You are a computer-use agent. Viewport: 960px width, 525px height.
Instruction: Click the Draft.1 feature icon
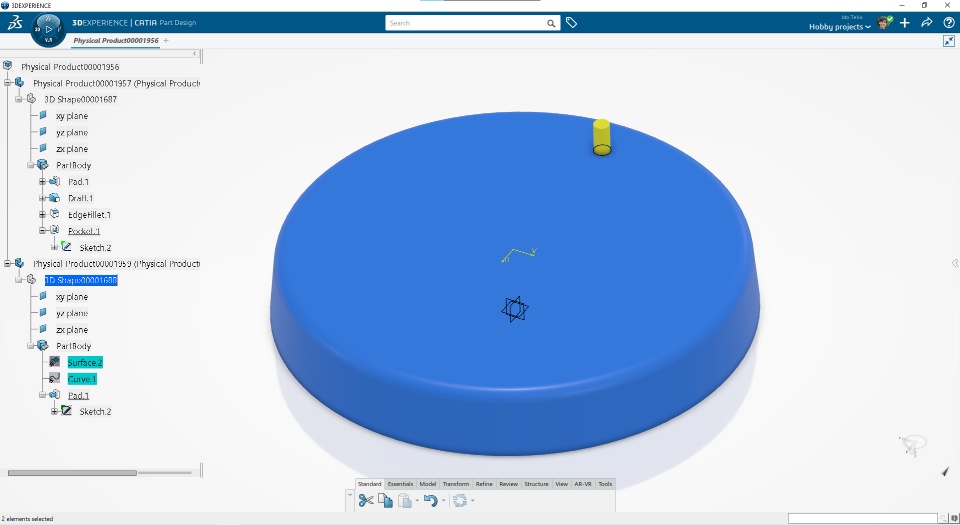[x=54, y=198]
